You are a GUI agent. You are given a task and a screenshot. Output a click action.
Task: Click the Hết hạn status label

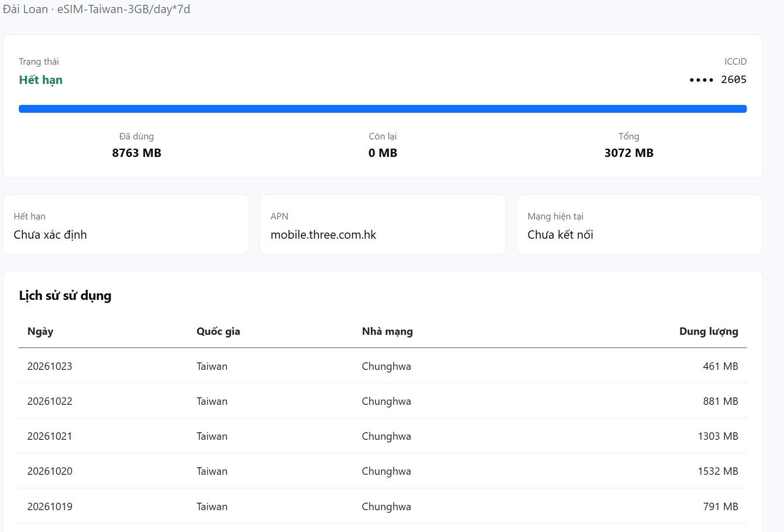41,80
